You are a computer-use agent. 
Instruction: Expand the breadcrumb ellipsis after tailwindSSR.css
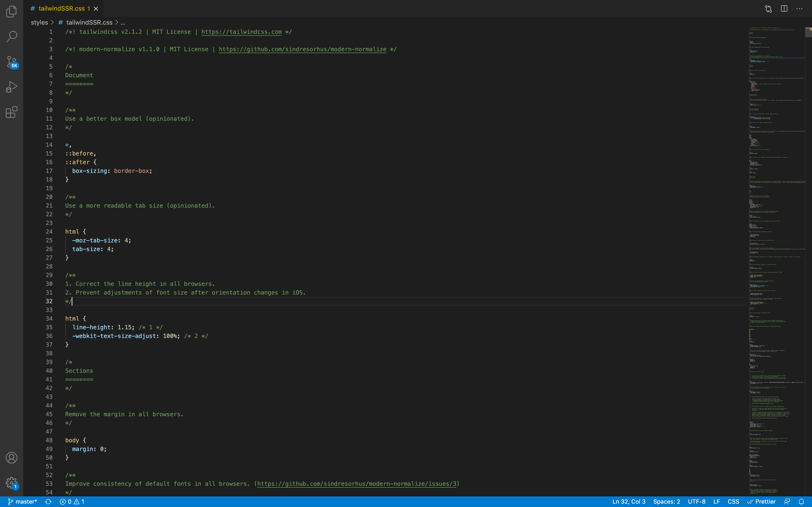[x=123, y=22]
